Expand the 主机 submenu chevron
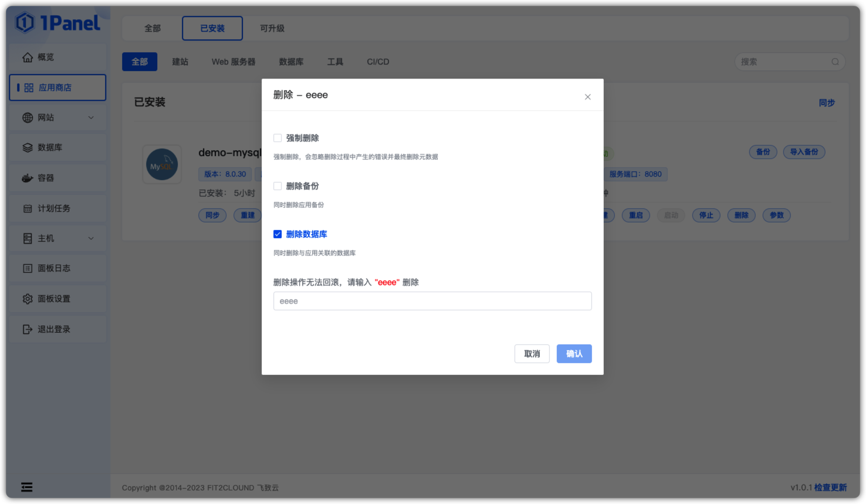The image size is (866, 504). [91, 238]
